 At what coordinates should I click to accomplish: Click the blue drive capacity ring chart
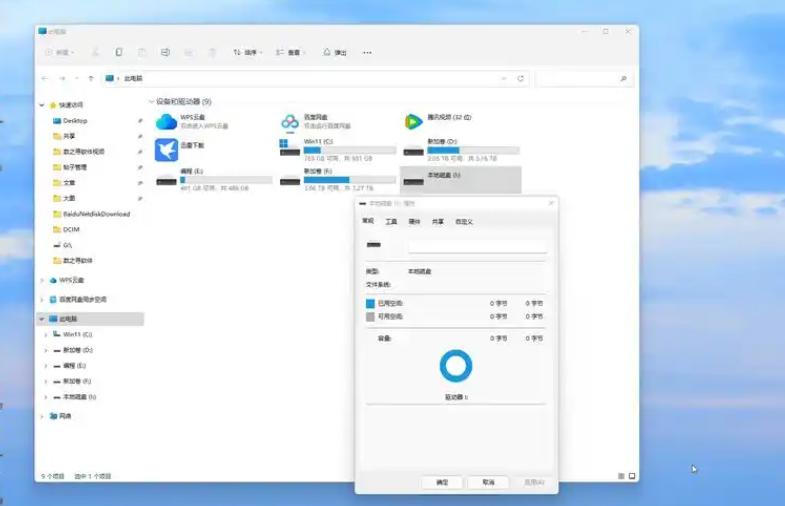pyautogui.click(x=456, y=366)
